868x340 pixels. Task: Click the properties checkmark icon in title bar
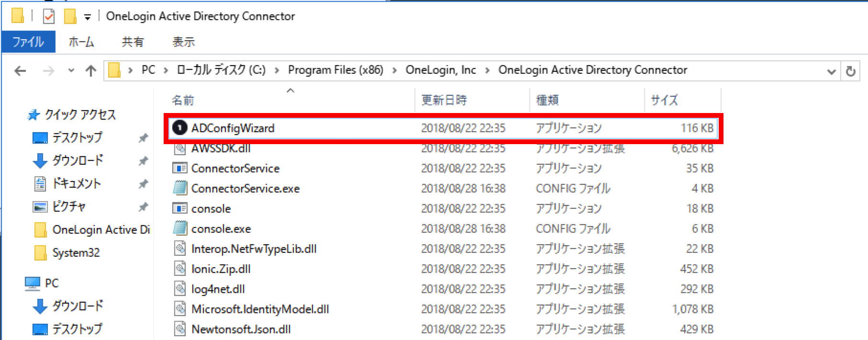pyautogui.click(x=48, y=17)
